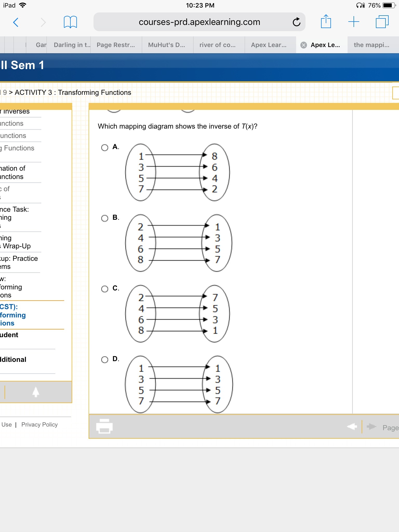Switch to Page Restr... tab
The height and width of the screenshot is (532, 399).
(116, 45)
